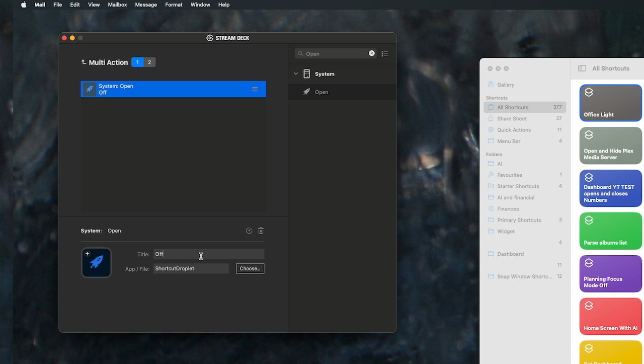Open Gallery in the Shortcuts sidebar
644x364 pixels.
[x=525, y=85]
